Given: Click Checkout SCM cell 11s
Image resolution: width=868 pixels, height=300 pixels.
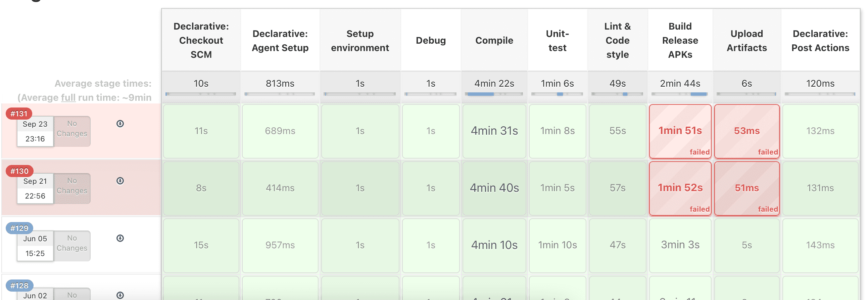Looking at the screenshot, I should pos(201,131).
